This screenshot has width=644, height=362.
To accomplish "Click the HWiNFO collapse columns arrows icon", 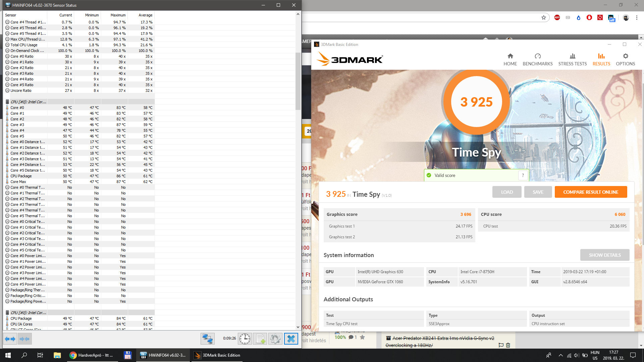I will tap(24, 339).
